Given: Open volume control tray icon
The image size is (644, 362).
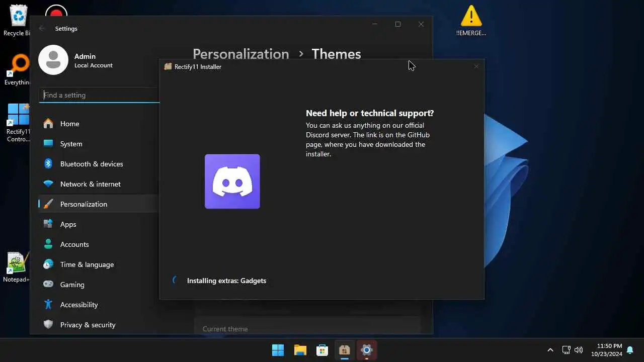Looking at the screenshot, I should click(579, 350).
